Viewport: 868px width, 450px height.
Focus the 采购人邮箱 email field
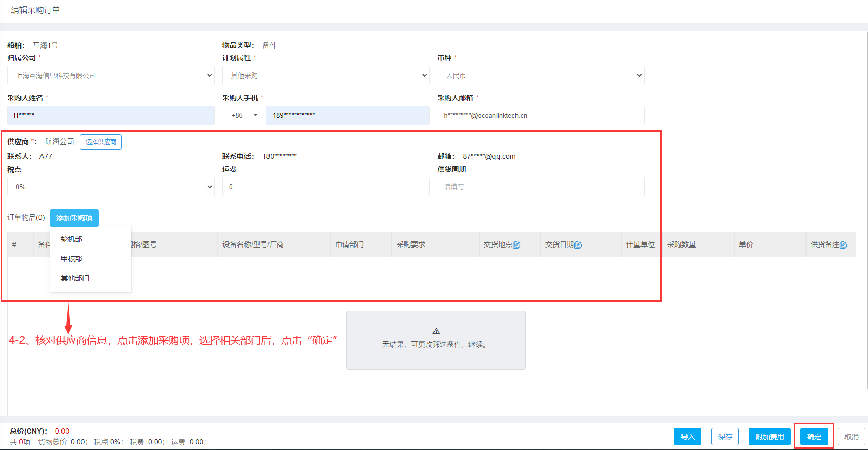541,115
